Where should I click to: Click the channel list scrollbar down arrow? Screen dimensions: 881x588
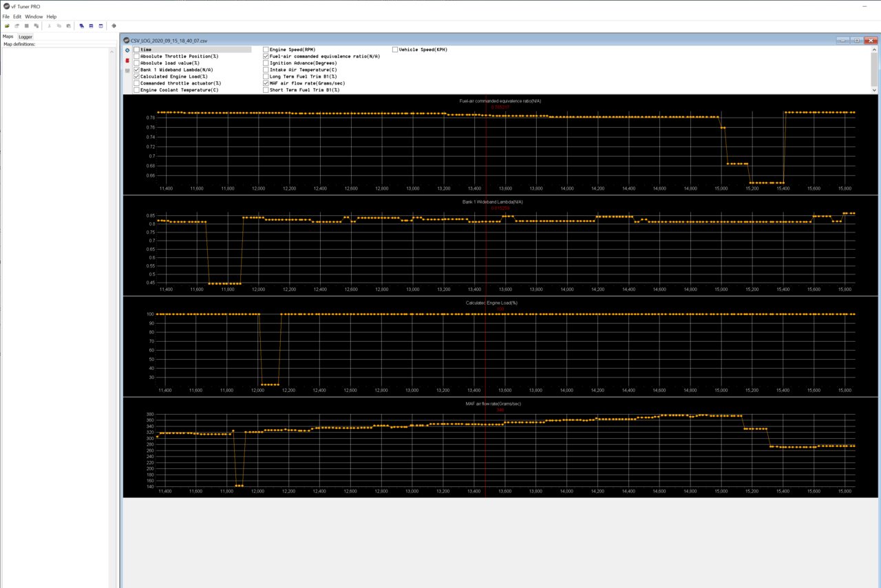[874, 90]
